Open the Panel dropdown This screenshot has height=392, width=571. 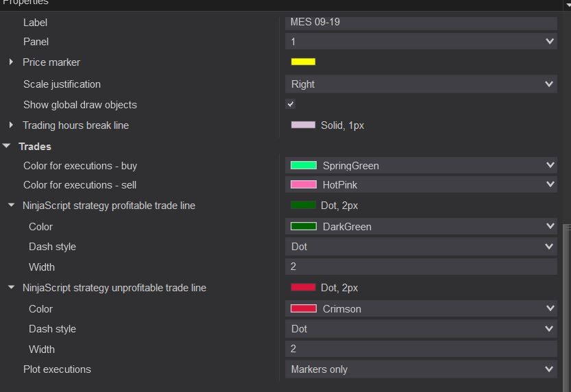click(421, 42)
